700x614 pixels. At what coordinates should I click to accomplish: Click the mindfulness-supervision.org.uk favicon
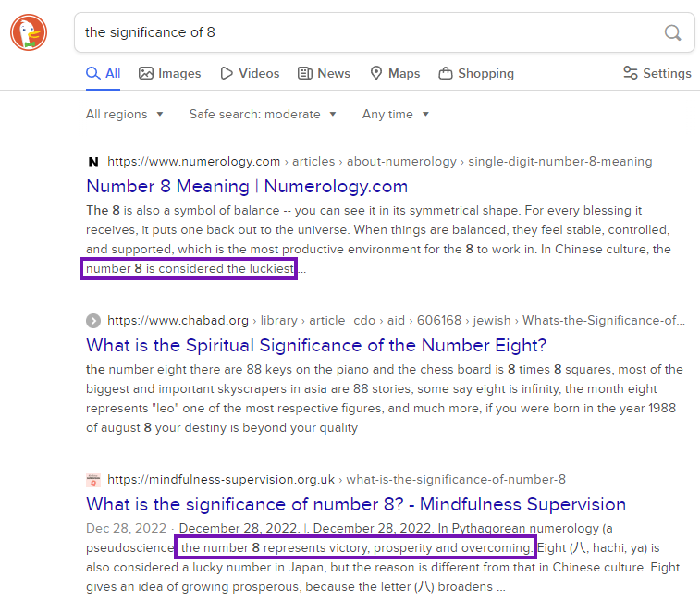coord(93,480)
